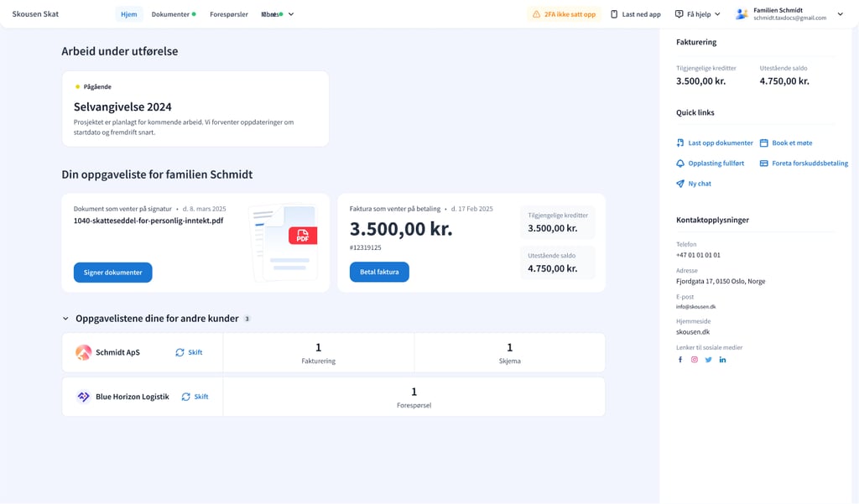Switch to the Forespørsler tab
859x504 pixels.
click(229, 14)
